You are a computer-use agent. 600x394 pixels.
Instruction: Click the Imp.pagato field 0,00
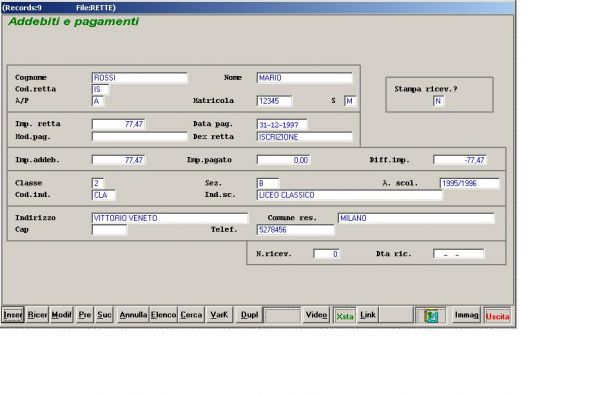pyautogui.click(x=284, y=160)
